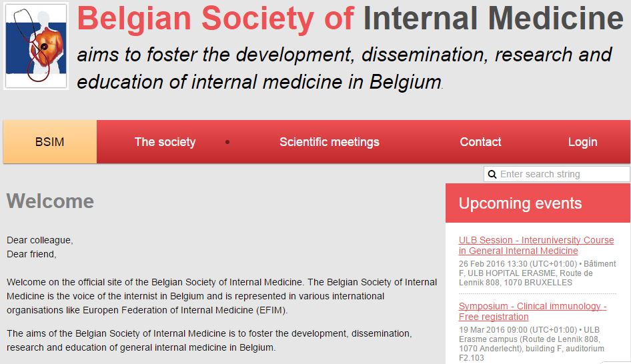
Task: Click the 19 Mar 2016 event details
Action: 531,344
